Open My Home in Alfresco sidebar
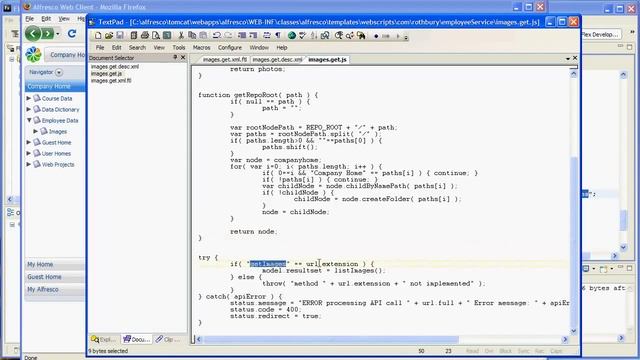This screenshot has height=360, width=640. [x=55, y=264]
